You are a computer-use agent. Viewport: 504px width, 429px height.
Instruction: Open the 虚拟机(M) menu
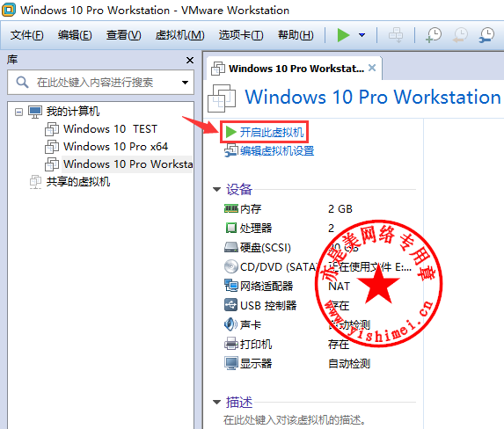tap(179, 34)
